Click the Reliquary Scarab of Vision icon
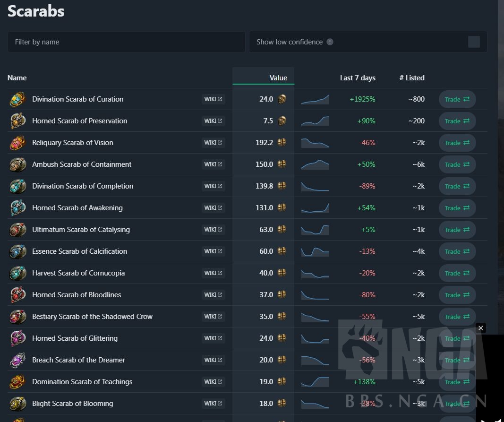Viewport: 504px width, 422px height. 18,143
